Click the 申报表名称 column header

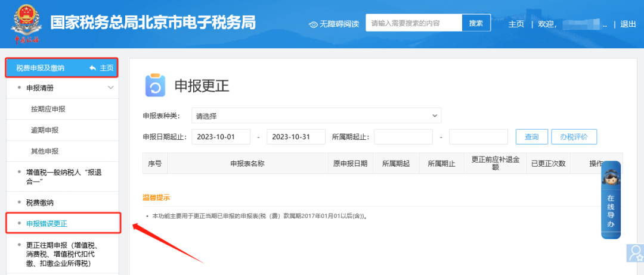[247, 163]
